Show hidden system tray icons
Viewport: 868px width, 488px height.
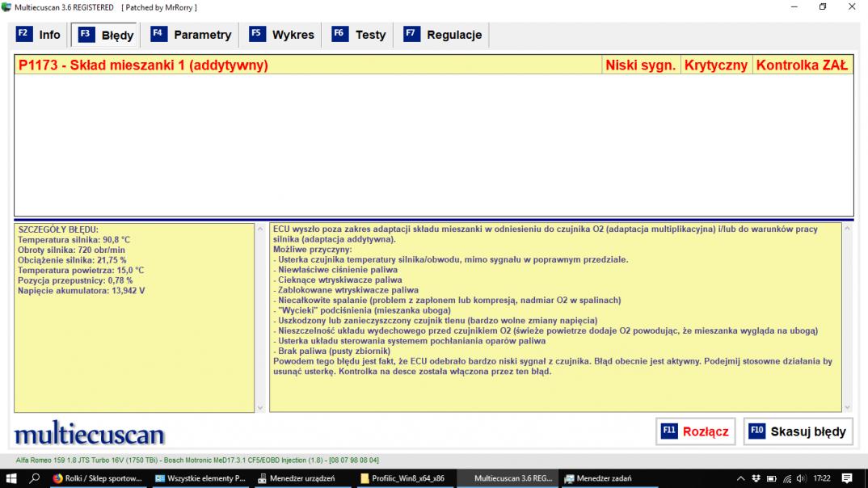(740, 478)
